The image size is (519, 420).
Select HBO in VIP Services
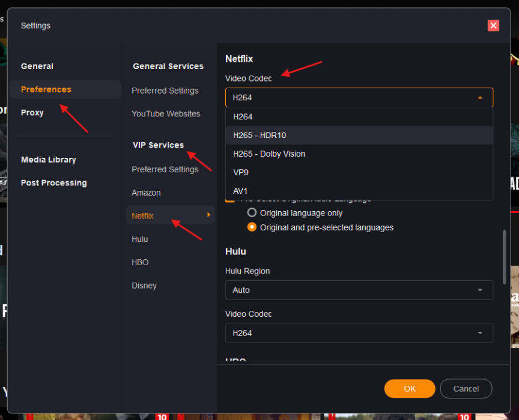click(140, 262)
